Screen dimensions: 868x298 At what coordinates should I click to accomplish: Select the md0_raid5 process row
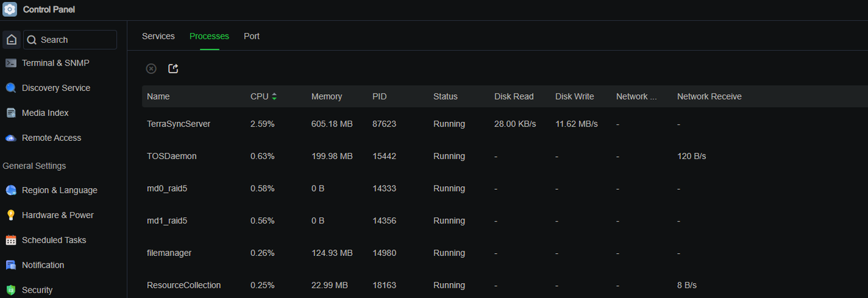tap(505, 188)
